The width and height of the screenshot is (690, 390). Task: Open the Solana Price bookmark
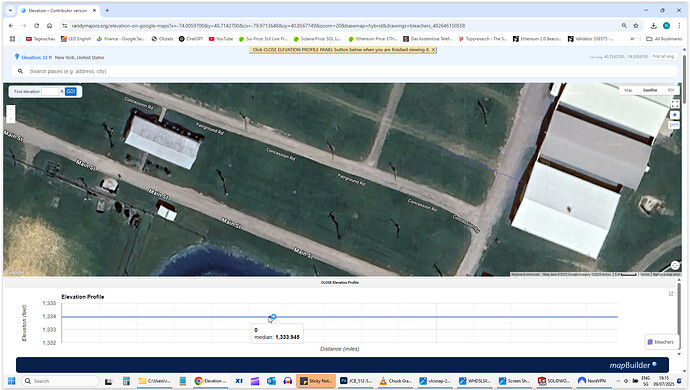[317, 39]
